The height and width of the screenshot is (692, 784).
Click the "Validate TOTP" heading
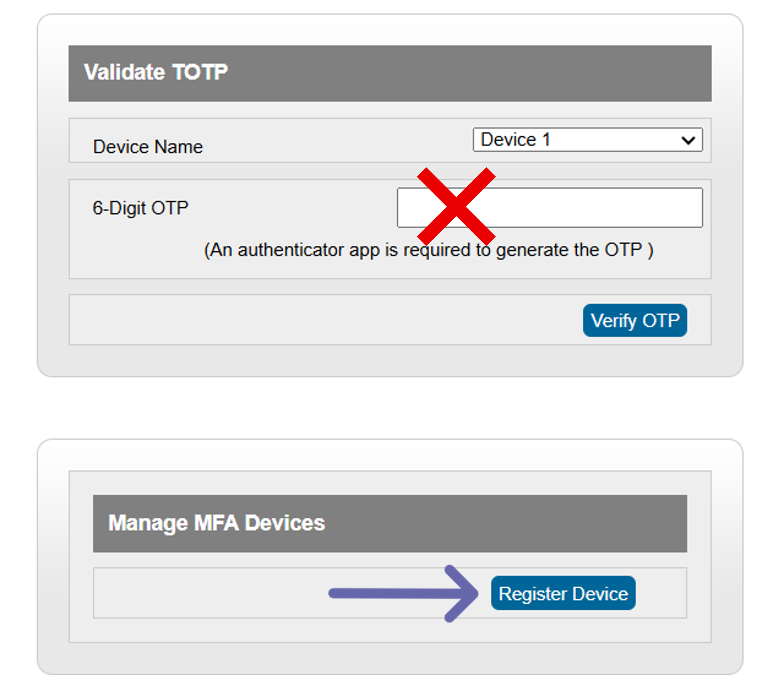tap(156, 72)
